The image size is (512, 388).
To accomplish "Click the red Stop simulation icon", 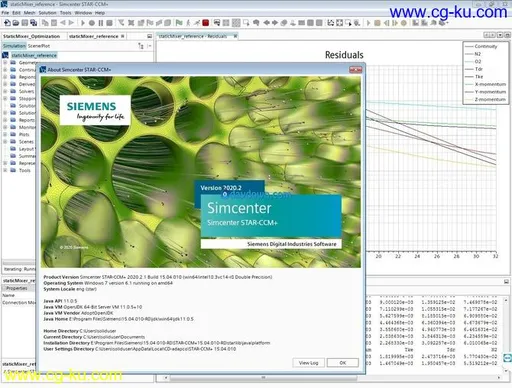I will pos(206,23).
